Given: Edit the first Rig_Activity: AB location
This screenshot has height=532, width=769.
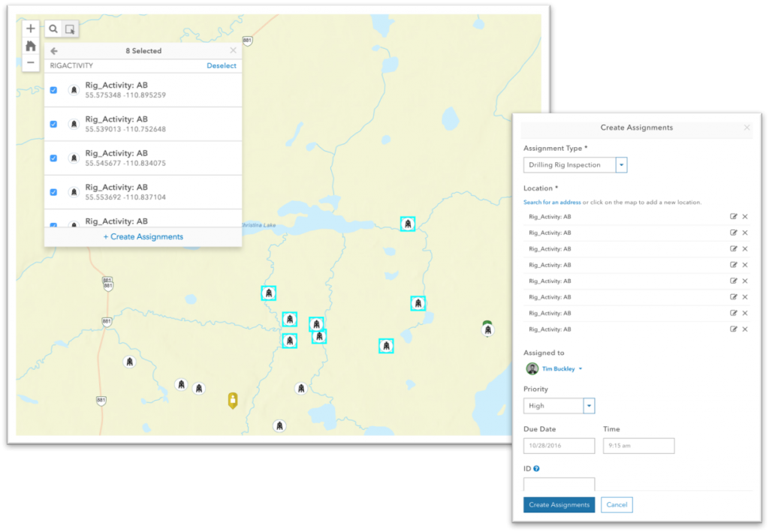Looking at the screenshot, I should click(733, 217).
